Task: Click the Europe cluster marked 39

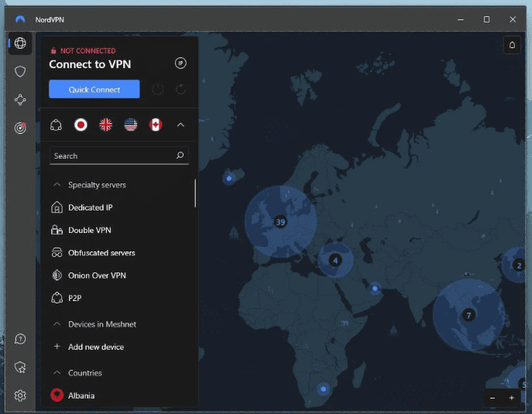Action: (280, 222)
